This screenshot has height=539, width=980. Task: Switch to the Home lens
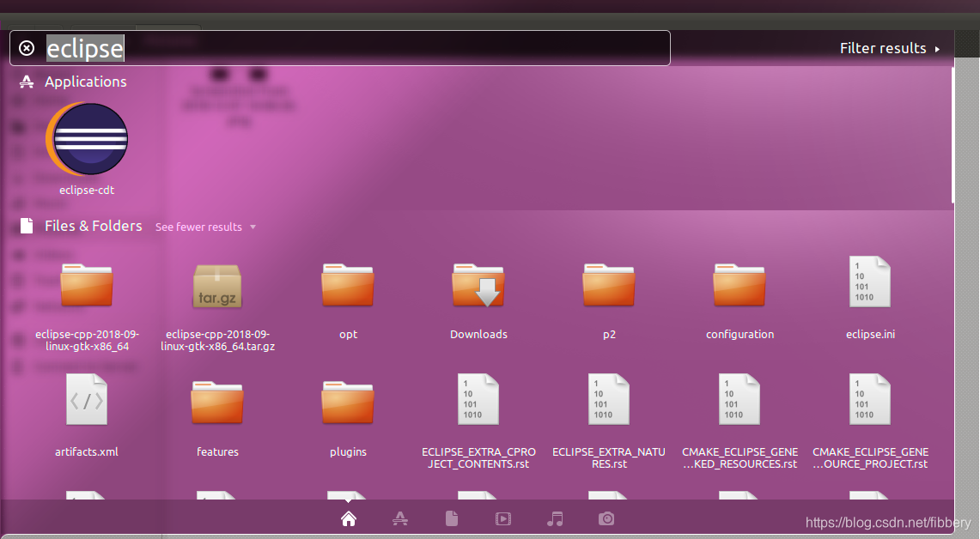(349, 518)
